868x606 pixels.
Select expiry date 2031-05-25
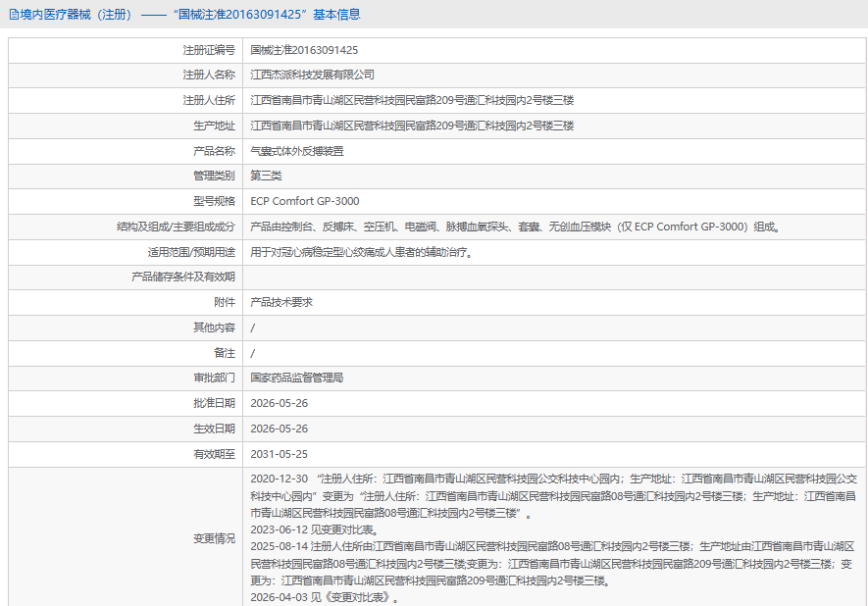pos(279,454)
